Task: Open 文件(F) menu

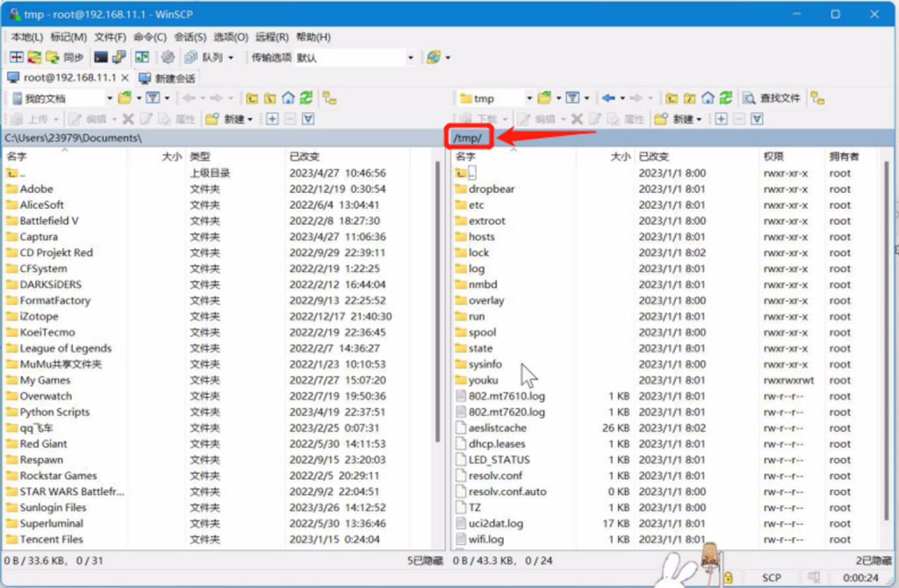Action: coord(110,37)
